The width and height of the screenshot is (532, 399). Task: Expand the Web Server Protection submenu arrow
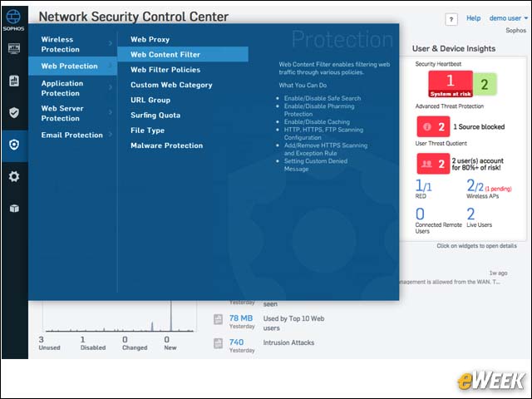click(x=111, y=112)
